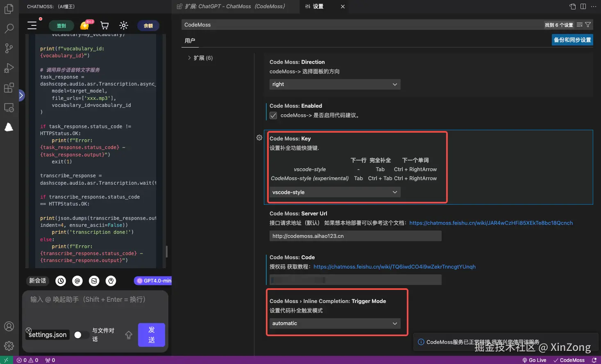Open the ChatMoss shopping cart
This screenshot has height=364, width=601.
[105, 25]
